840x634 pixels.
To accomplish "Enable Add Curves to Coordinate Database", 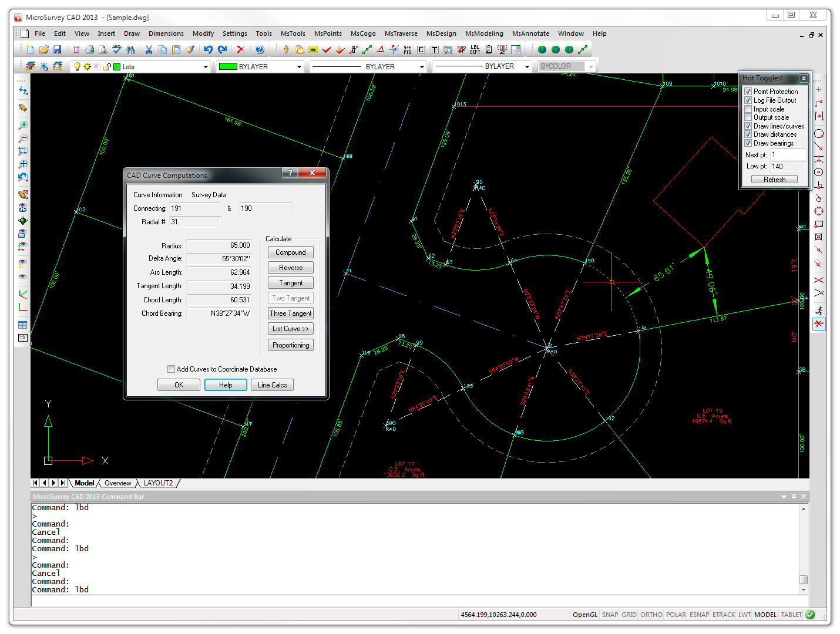I will (172, 369).
